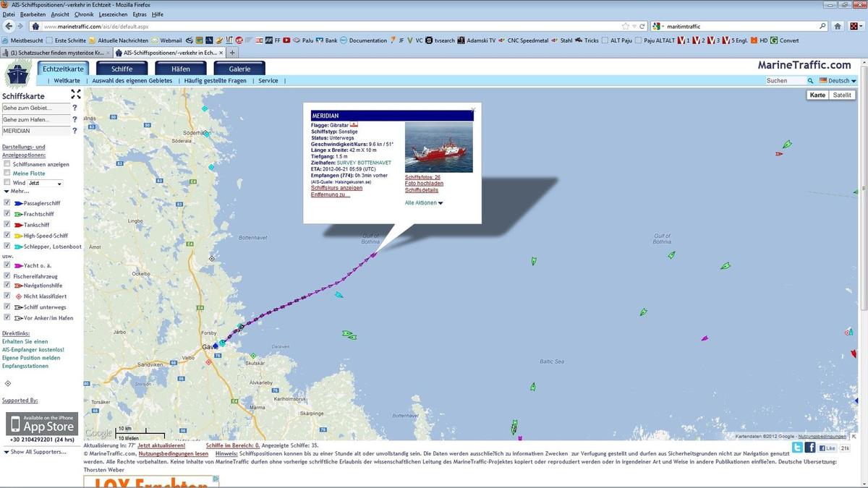Open the Facebook icon in footer
Viewport: 868px width, 488px height.
[810, 448]
